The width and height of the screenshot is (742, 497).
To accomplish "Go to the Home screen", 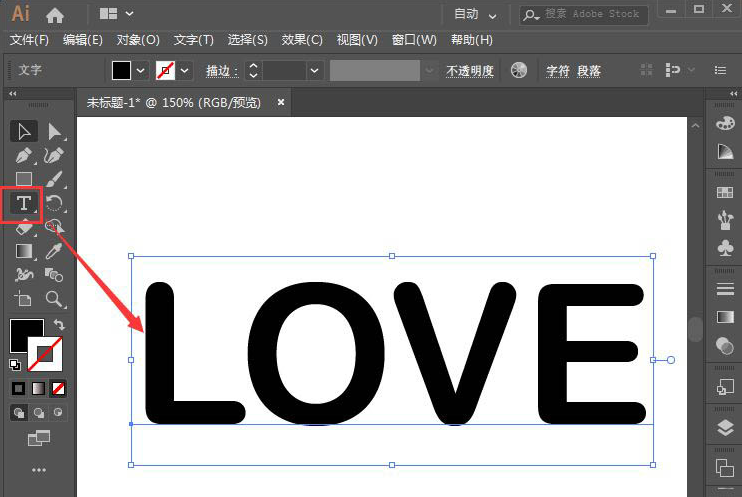I will [55, 16].
